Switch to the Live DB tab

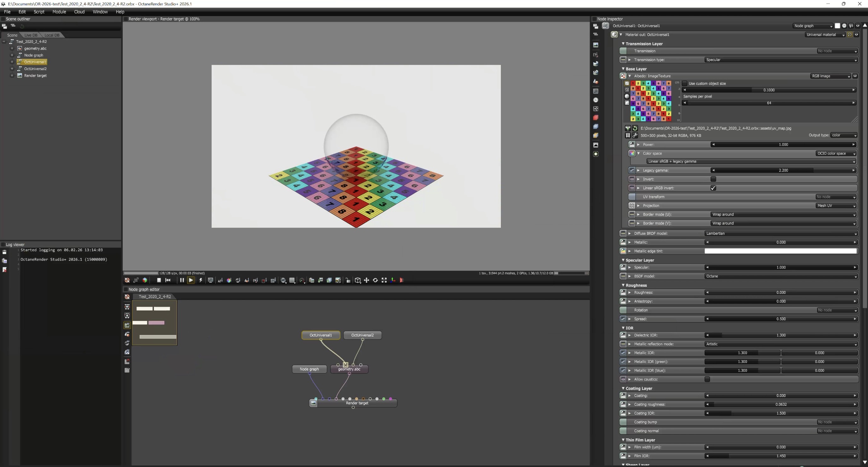pyautogui.click(x=31, y=35)
